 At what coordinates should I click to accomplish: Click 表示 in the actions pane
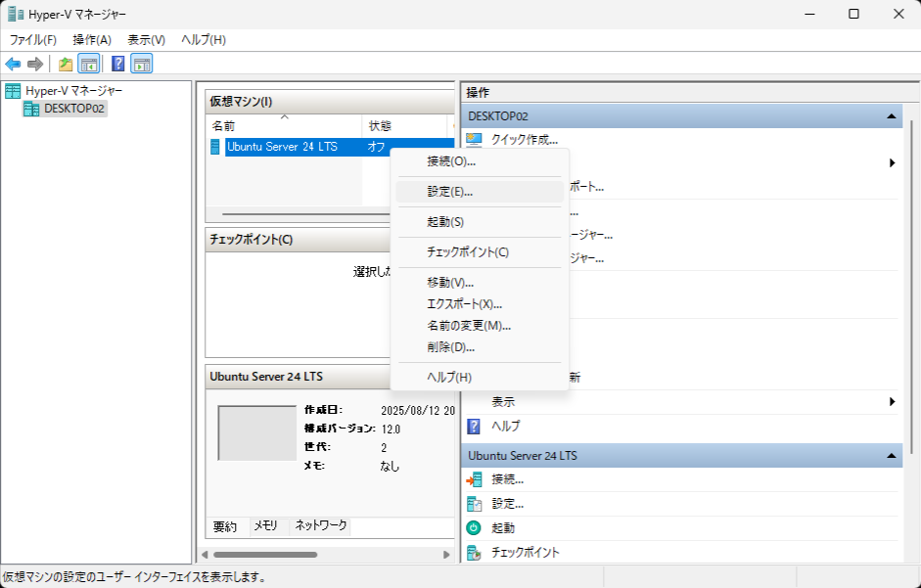pos(503,402)
